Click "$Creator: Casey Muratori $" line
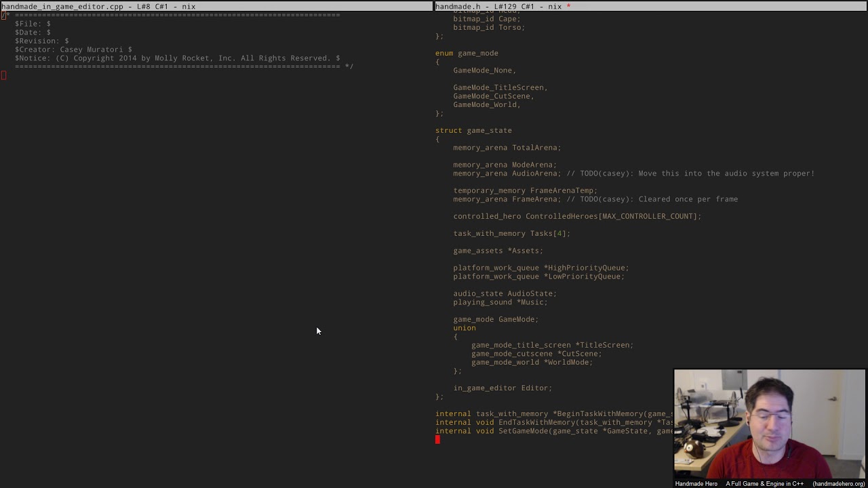The image size is (868, 488). (x=73, y=49)
